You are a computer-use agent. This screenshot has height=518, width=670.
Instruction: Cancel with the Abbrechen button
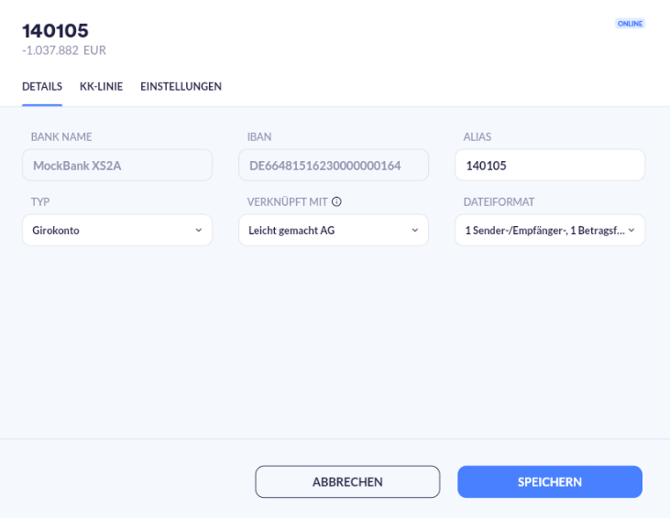tap(347, 482)
